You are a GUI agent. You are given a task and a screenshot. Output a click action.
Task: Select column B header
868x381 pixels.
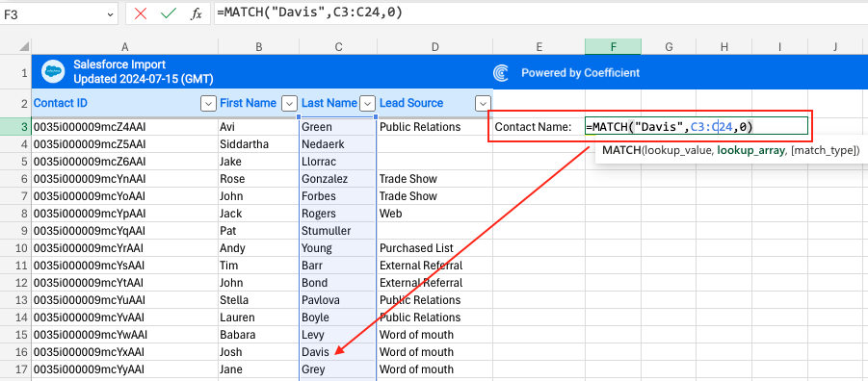pyautogui.click(x=258, y=47)
